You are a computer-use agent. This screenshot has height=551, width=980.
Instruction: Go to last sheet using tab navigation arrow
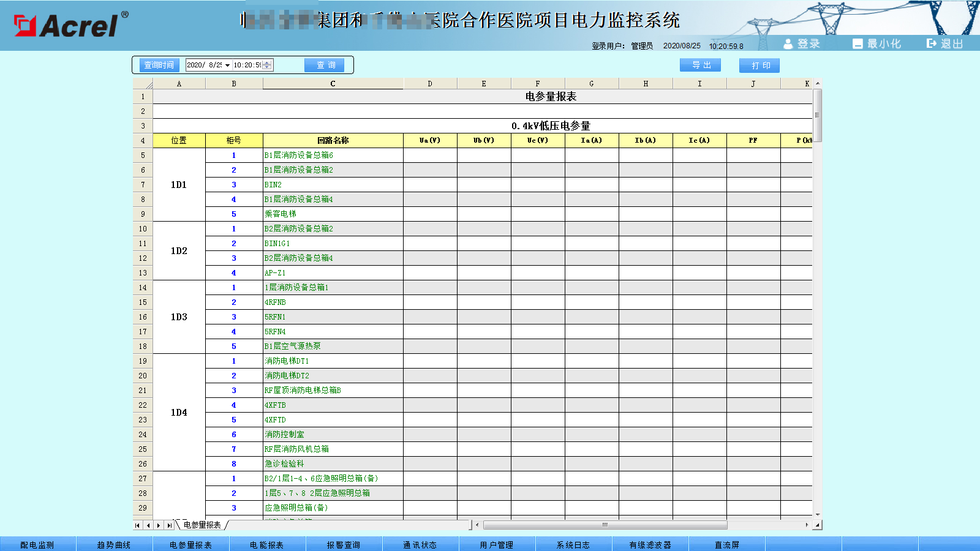tap(170, 525)
